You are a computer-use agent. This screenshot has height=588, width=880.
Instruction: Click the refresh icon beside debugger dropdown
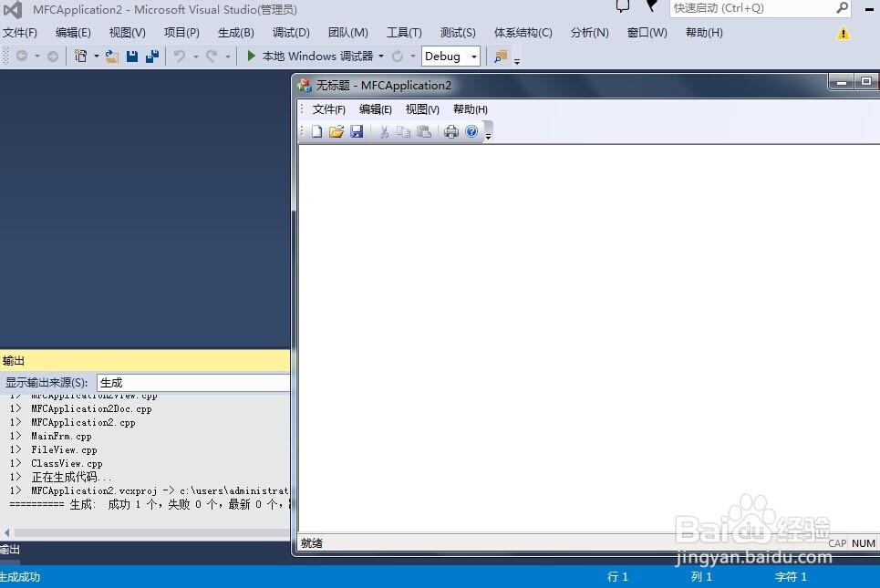398,57
